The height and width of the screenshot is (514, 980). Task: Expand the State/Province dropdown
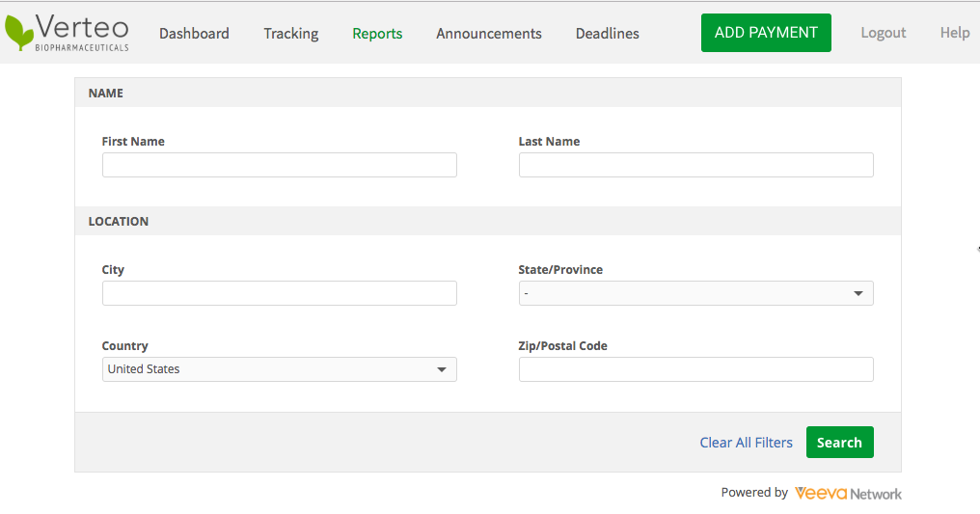coord(695,293)
